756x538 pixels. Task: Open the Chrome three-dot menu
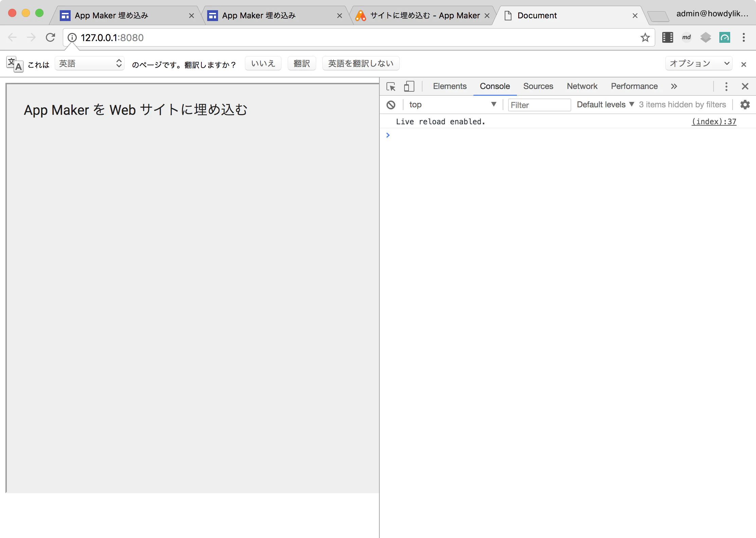pyautogui.click(x=743, y=37)
